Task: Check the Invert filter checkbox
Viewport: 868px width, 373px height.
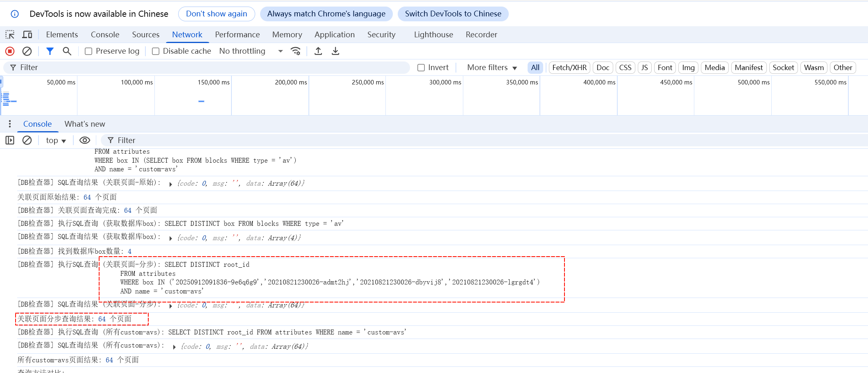Action: click(x=421, y=68)
